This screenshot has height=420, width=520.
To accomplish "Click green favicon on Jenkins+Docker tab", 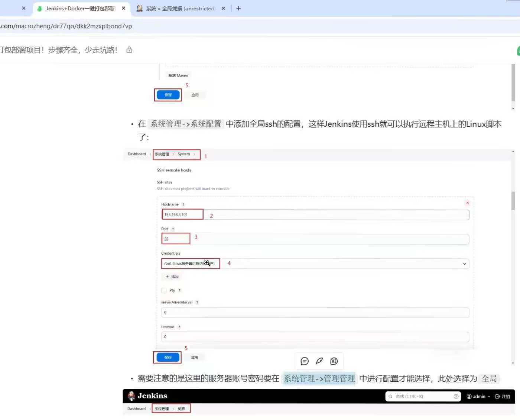I will pyautogui.click(x=39, y=9).
